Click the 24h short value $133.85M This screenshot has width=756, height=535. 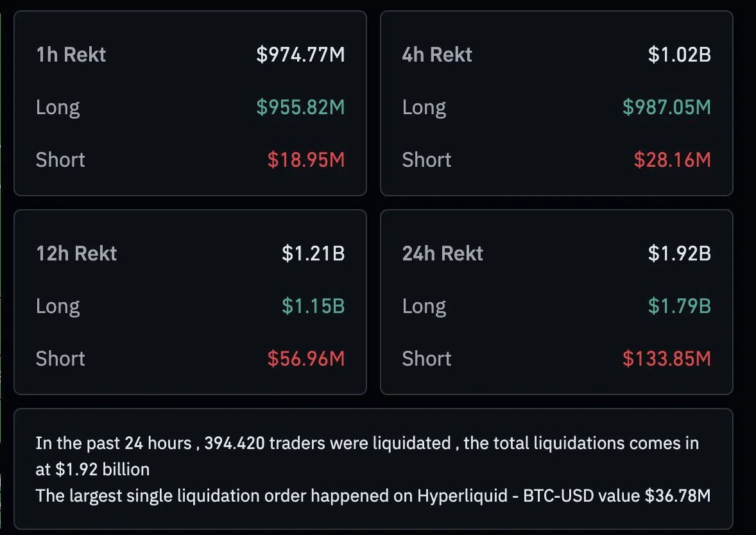(667, 359)
